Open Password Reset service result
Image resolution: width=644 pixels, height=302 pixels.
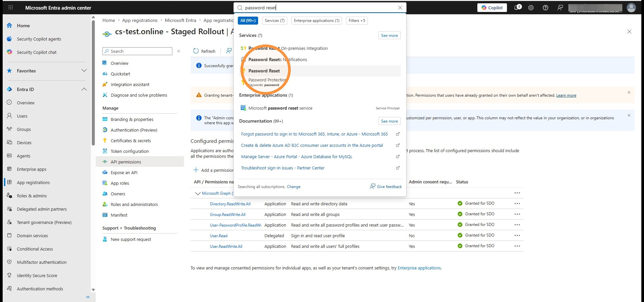click(x=320, y=71)
